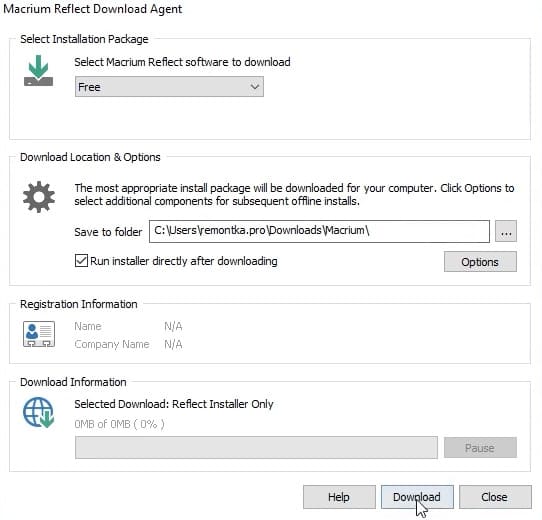Open the Options button for additional components
The height and width of the screenshot is (520, 542).
[x=480, y=262]
